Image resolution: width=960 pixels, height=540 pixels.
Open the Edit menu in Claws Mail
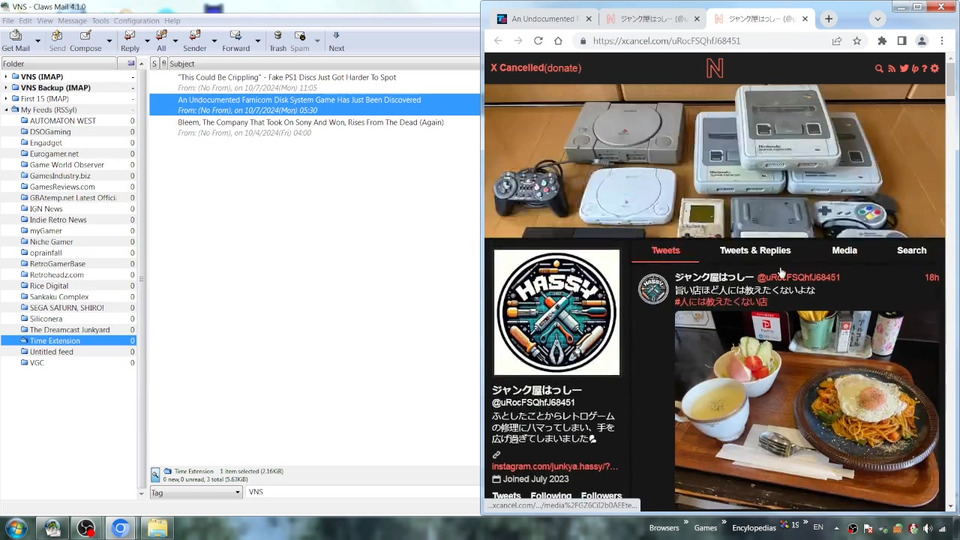(25, 21)
